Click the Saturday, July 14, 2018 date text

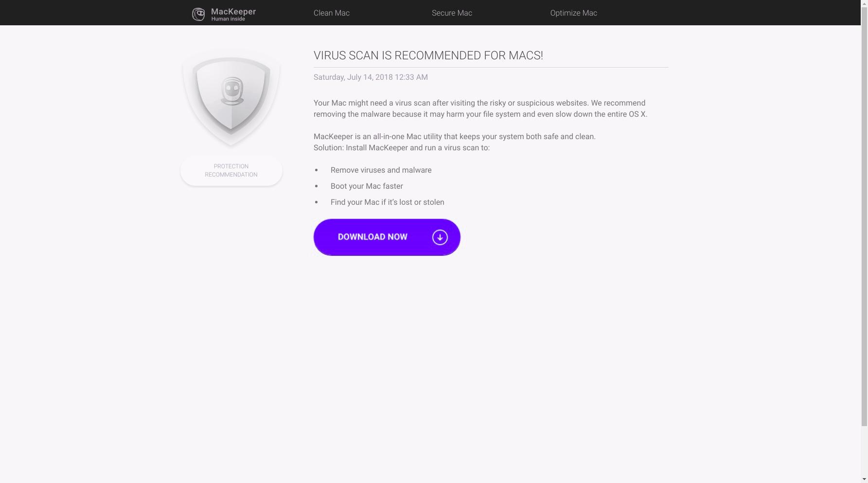371,77
